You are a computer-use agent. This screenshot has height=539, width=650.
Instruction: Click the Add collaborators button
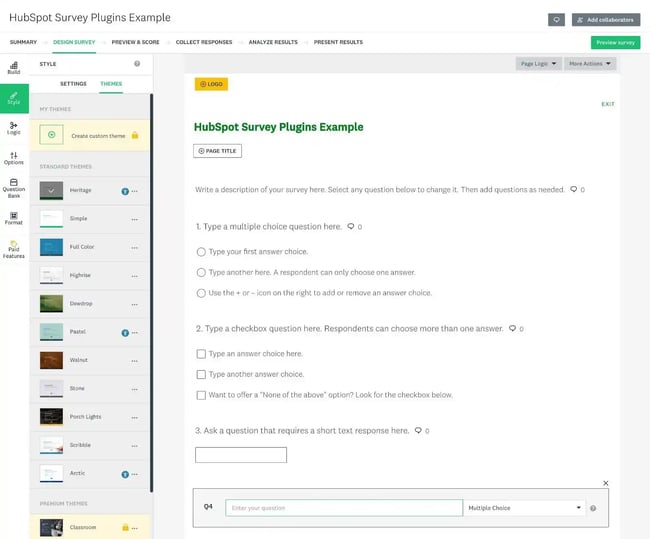point(606,19)
